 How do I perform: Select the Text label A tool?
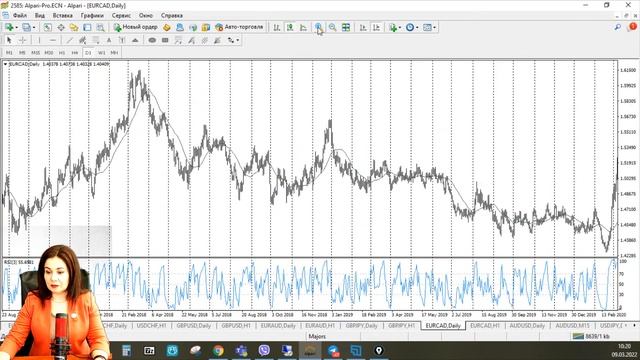tap(109, 40)
